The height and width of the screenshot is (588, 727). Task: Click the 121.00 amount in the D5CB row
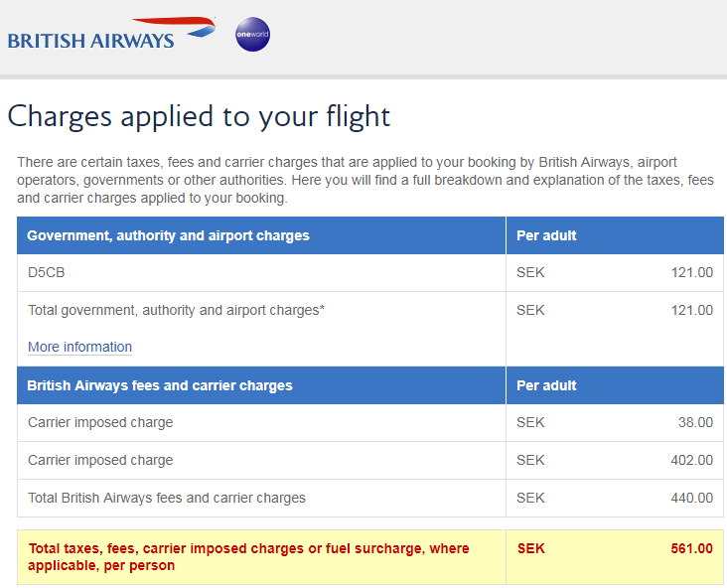(691, 272)
